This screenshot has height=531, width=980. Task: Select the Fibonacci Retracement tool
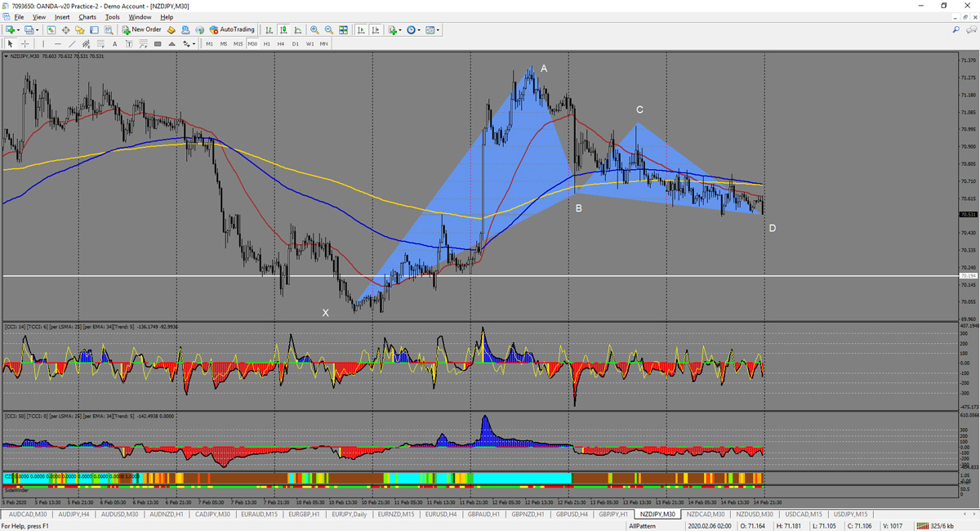pyautogui.click(x=100, y=43)
